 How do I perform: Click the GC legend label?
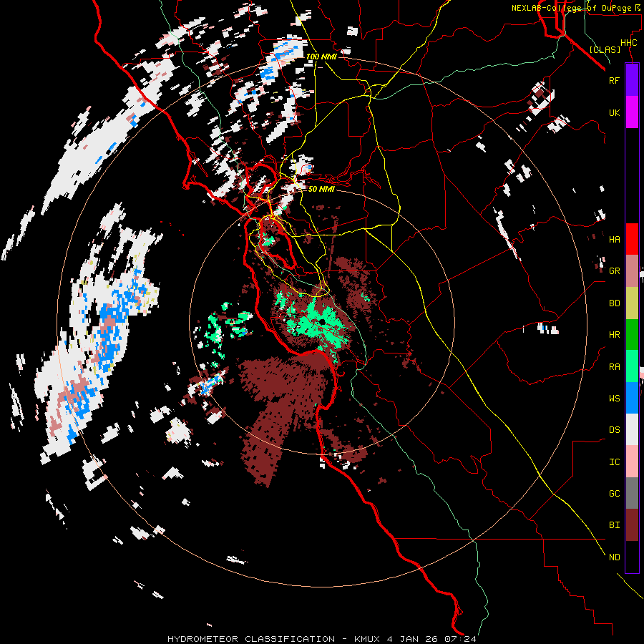[614, 493]
